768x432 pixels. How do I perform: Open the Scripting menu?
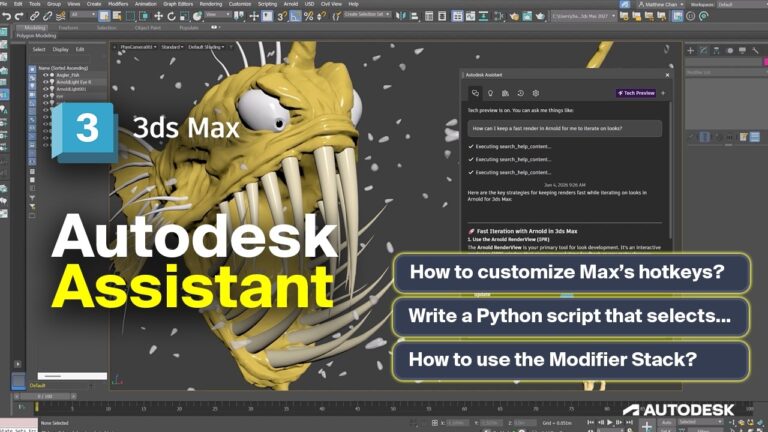coord(267,4)
